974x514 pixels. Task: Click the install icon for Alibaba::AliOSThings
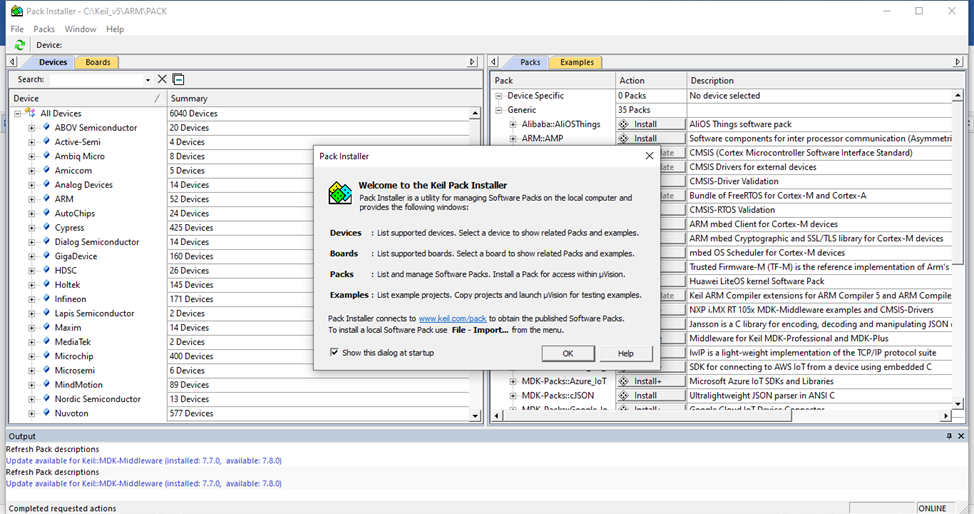624,124
